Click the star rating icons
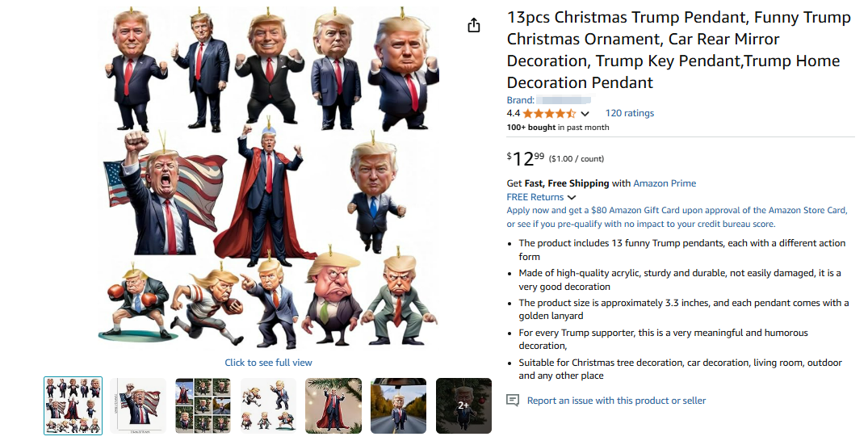868x445 pixels. click(x=548, y=113)
